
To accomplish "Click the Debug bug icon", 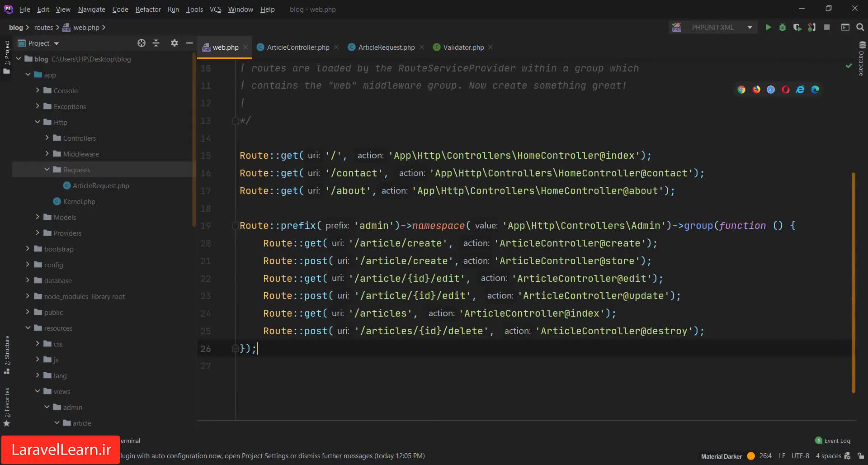I will click(x=783, y=28).
